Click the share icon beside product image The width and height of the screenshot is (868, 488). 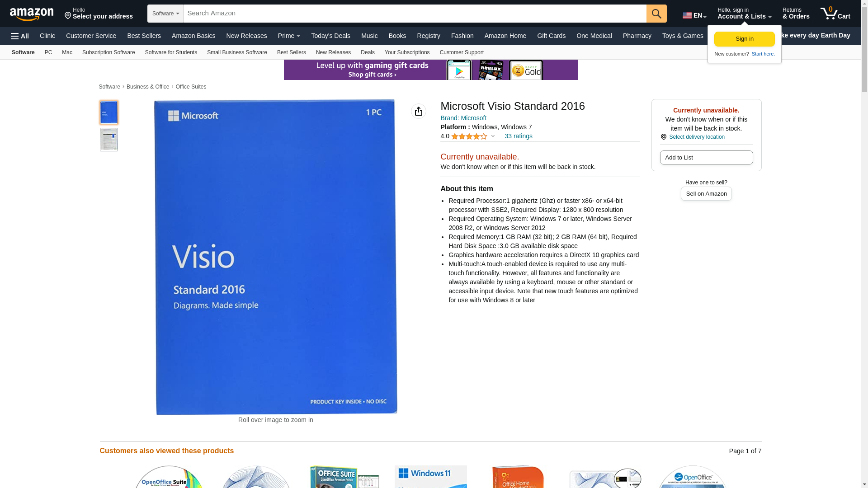coord(418,111)
